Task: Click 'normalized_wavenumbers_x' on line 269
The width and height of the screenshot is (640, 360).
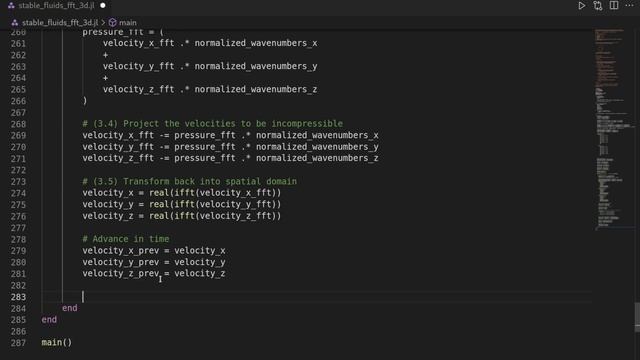Action: coord(317,135)
